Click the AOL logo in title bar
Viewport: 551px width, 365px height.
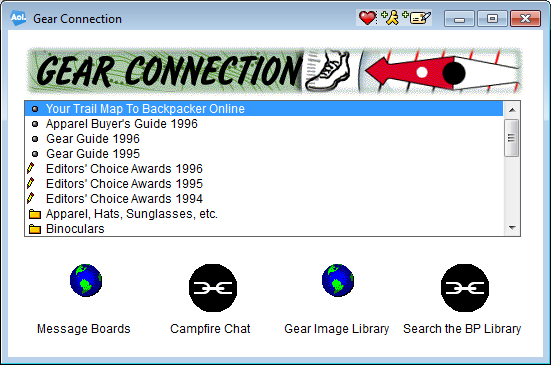click(x=18, y=18)
